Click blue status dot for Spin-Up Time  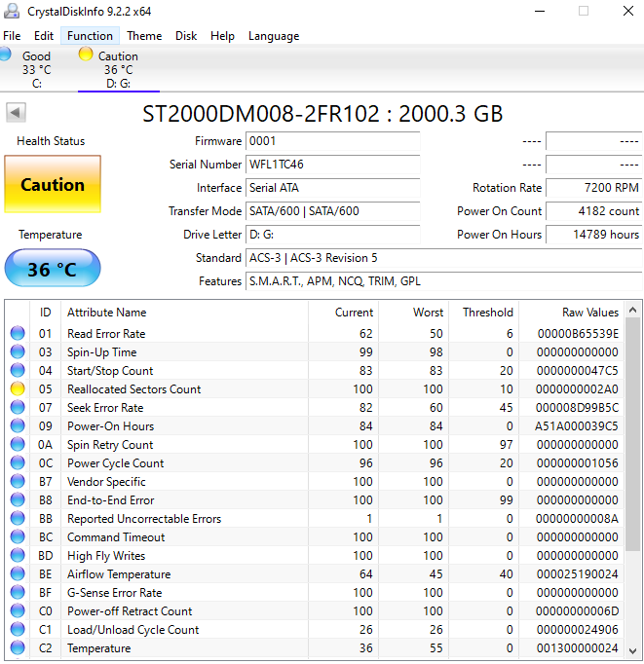tap(18, 351)
